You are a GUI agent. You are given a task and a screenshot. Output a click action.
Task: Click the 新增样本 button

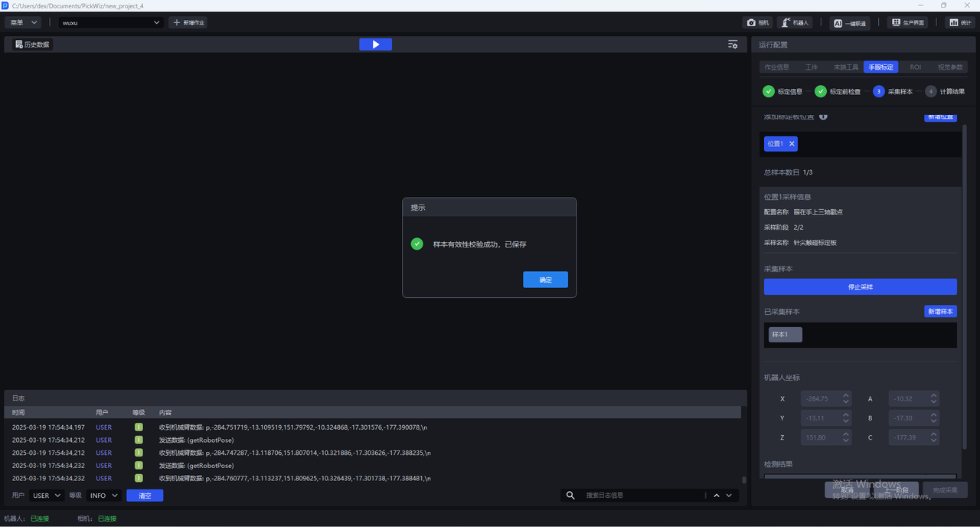pos(940,312)
